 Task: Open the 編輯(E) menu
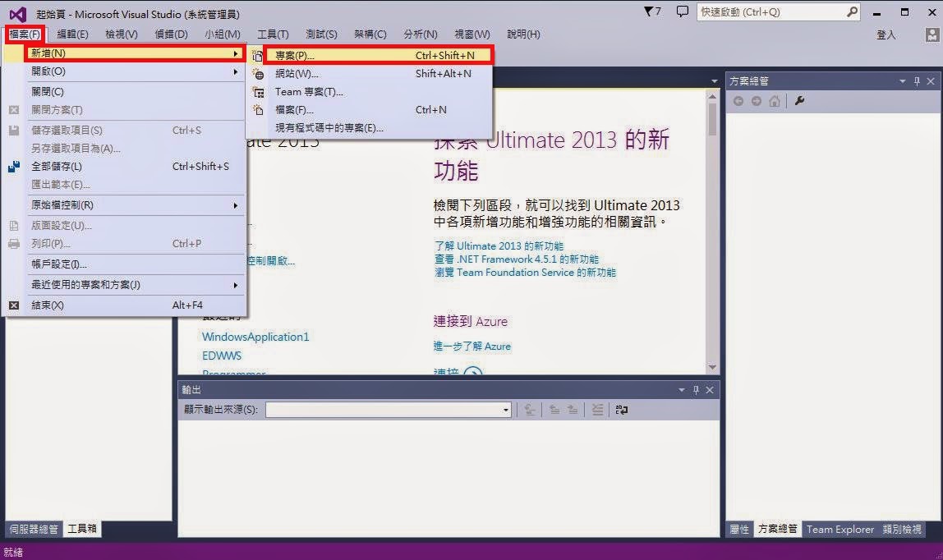pos(72,34)
